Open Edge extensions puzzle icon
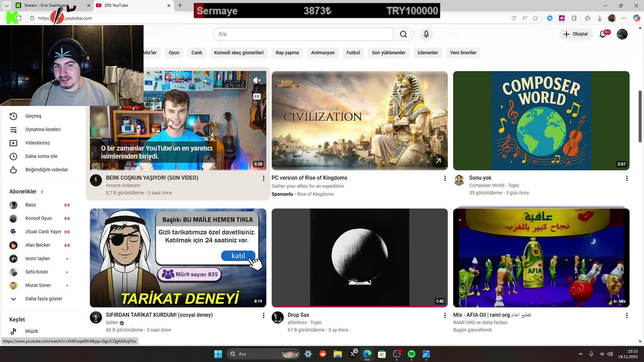This screenshot has width=644, height=362. [x=574, y=18]
